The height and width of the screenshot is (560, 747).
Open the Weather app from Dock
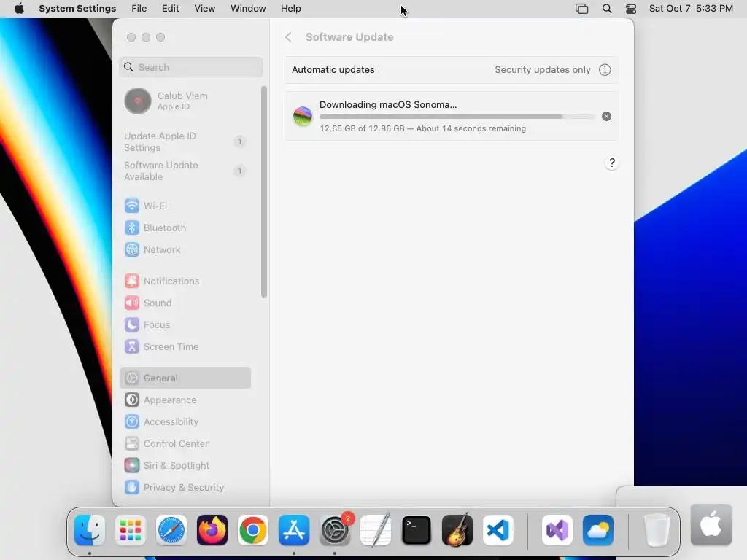point(598,530)
